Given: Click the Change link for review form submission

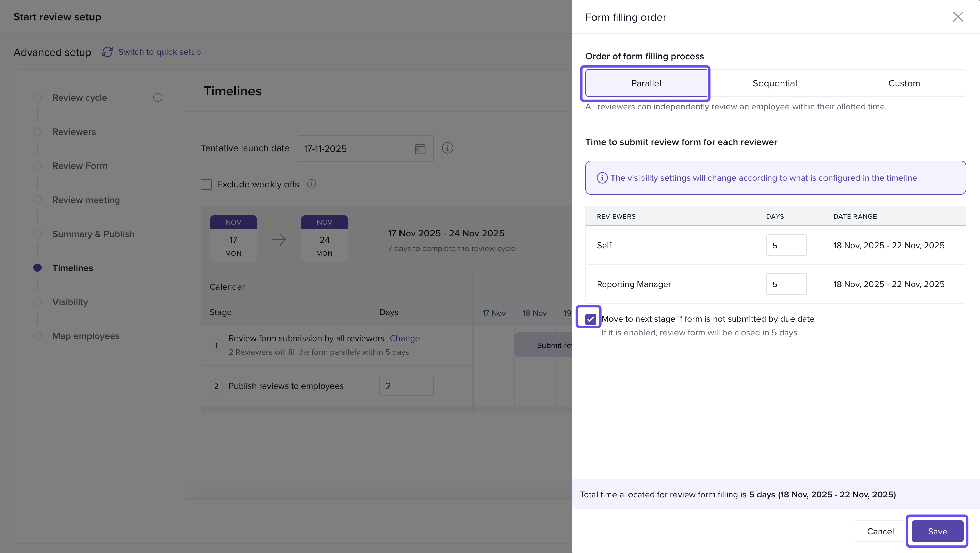Looking at the screenshot, I should pos(404,338).
